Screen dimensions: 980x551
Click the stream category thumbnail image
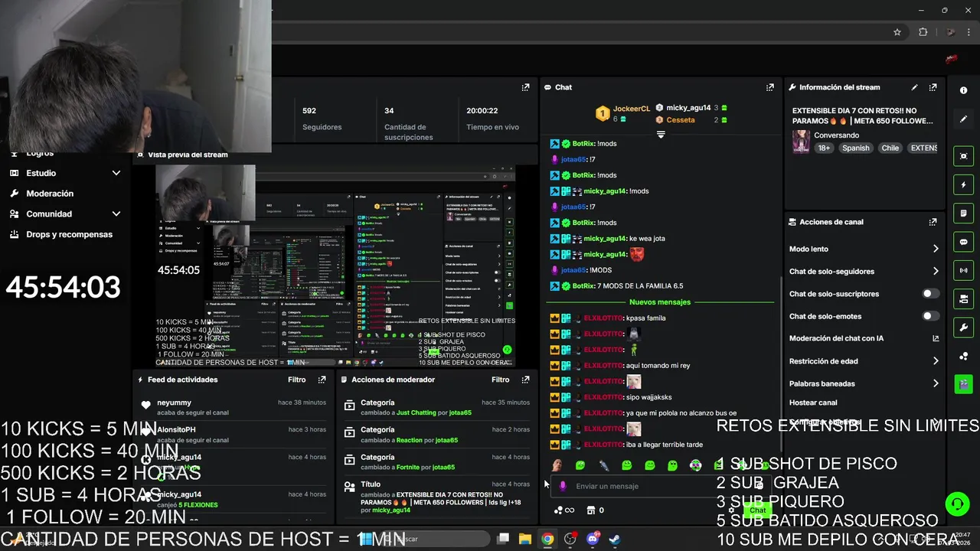pyautogui.click(x=801, y=142)
